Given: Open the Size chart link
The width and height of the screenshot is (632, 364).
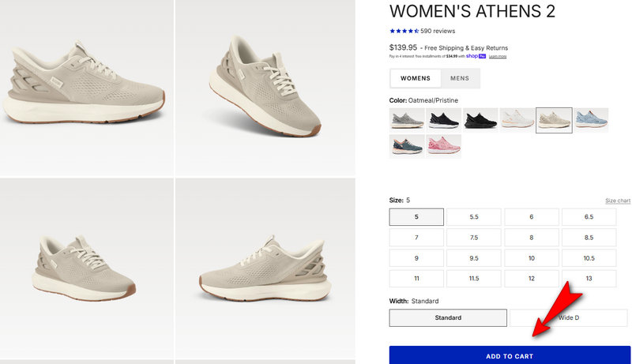Looking at the screenshot, I should 618,201.
